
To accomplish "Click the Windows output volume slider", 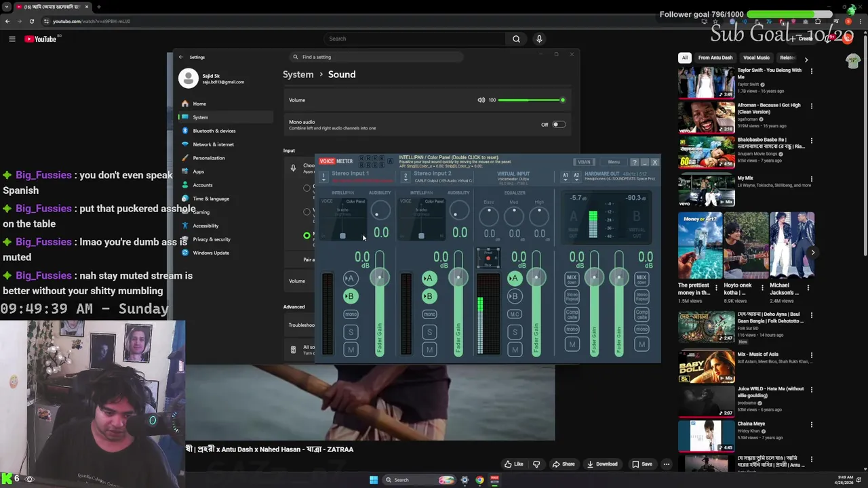I will tap(531, 100).
